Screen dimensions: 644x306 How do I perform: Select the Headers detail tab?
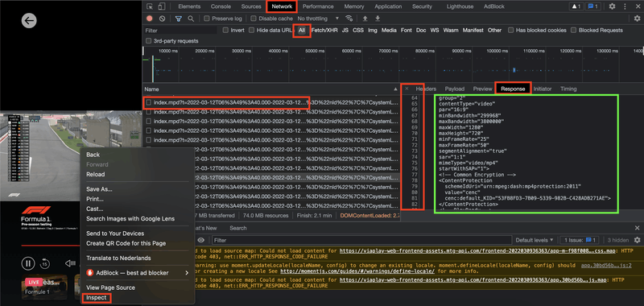coord(426,89)
